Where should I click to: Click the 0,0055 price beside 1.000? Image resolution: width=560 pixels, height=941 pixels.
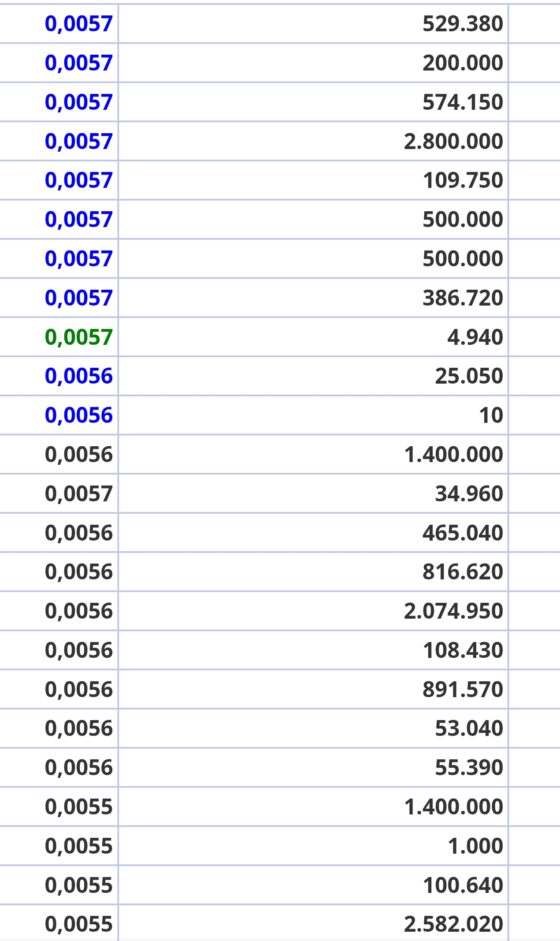tap(79, 846)
